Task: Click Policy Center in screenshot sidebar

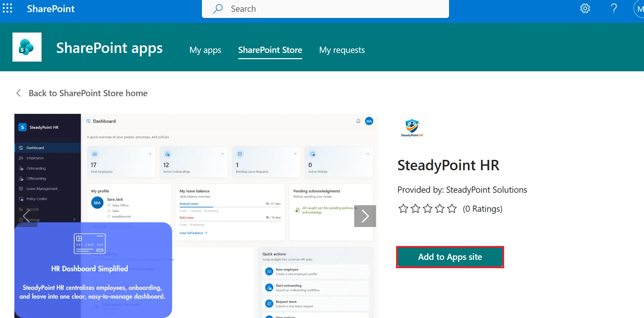Action: coord(47,199)
